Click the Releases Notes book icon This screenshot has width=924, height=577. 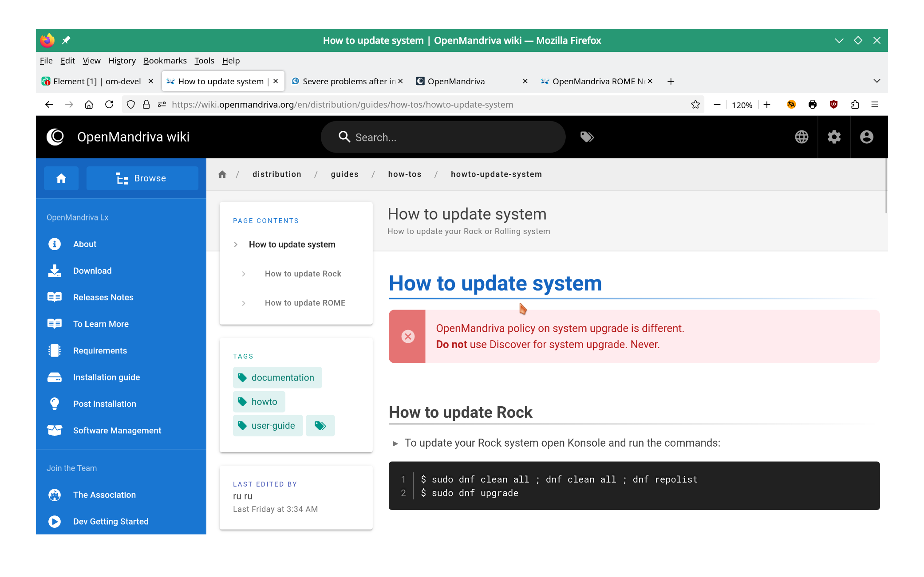[x=55, y=298]
